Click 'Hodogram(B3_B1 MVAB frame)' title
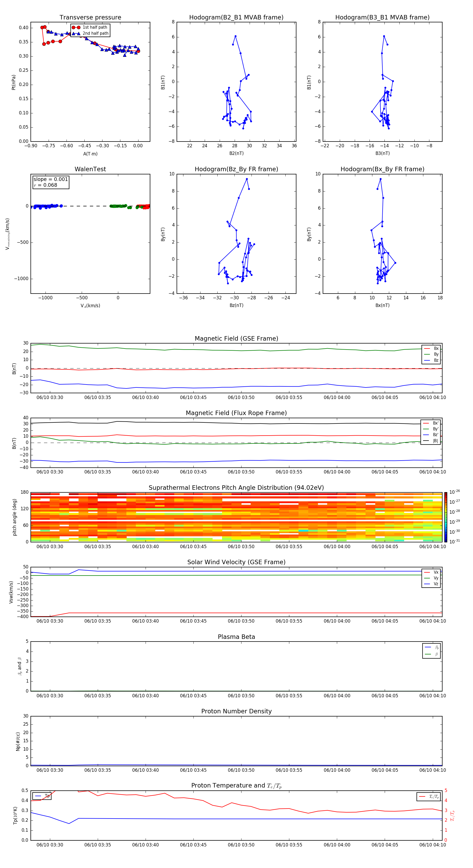 (x=382, y=18)
